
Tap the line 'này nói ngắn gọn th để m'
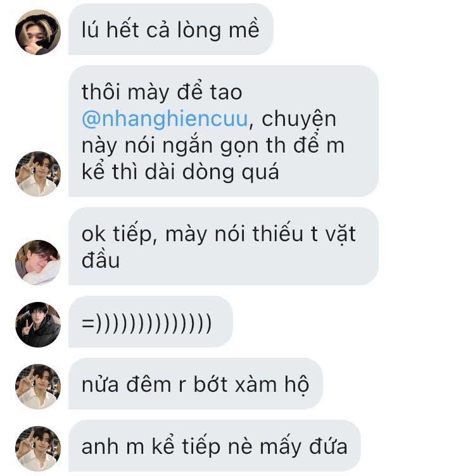(x=213, y=145)
